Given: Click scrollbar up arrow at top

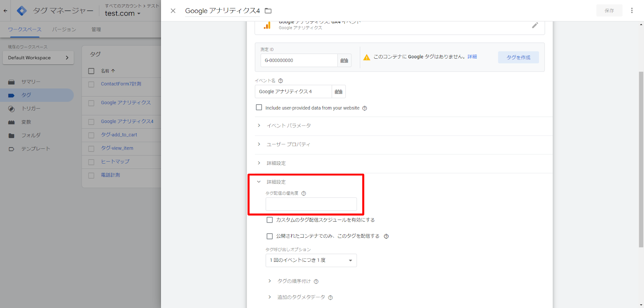Looking at the screenshot, I should click(641, 25).
